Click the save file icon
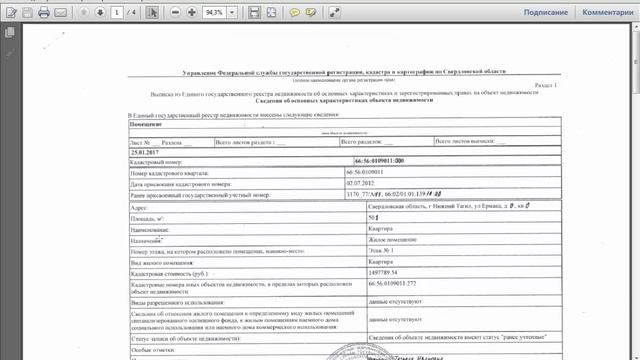 click(x=27, y=13)
